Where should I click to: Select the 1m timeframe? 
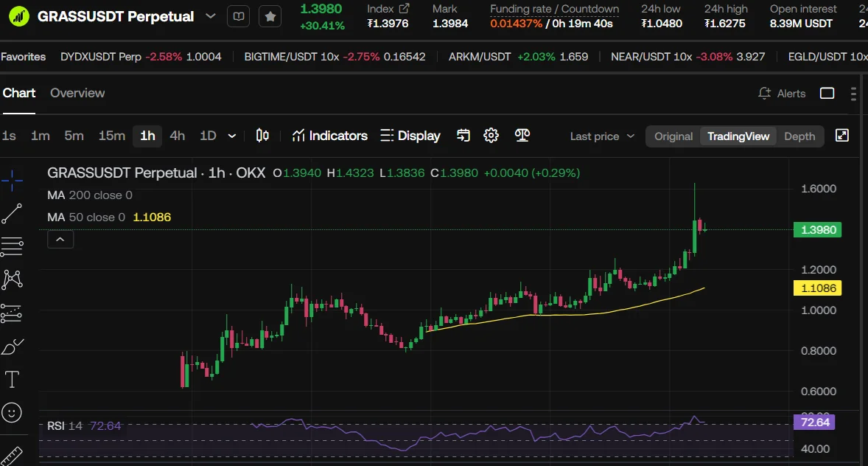click(x=41, y=136)
